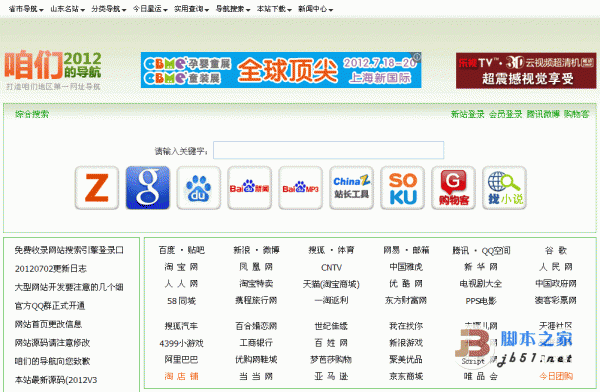Open the 购物客 top-right link
600x392 pixels.
pyautogui.click(x=576, y=114)
